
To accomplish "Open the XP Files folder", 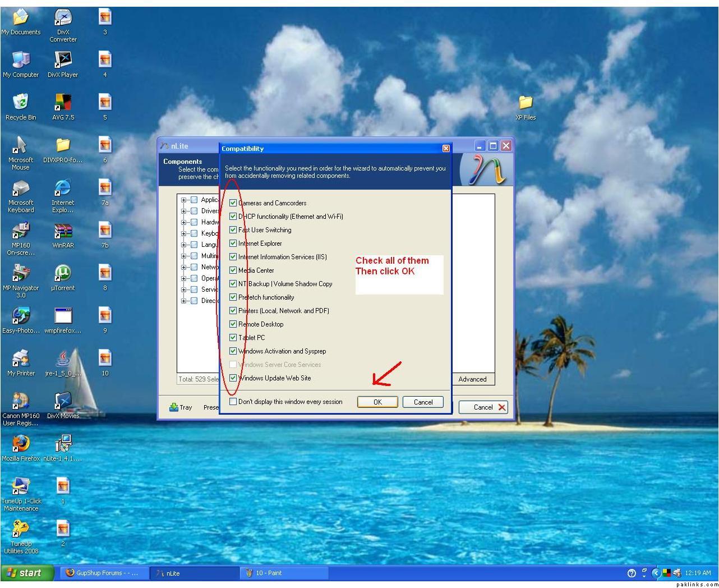I will (526, 103).
